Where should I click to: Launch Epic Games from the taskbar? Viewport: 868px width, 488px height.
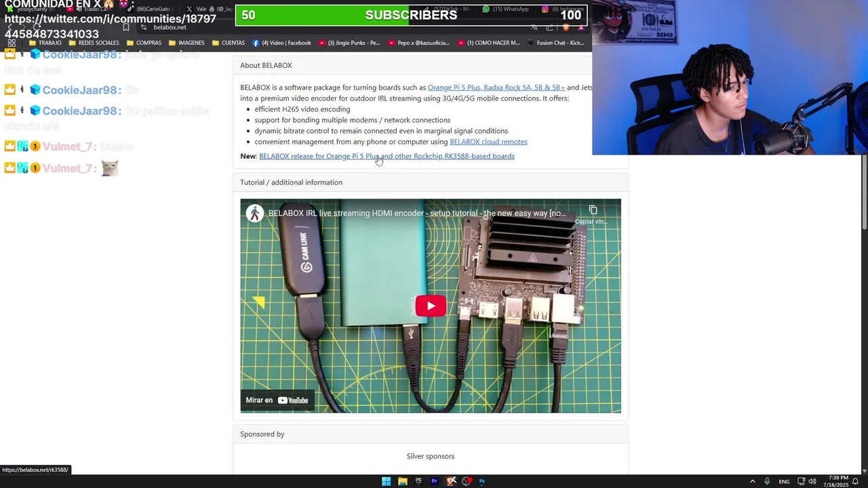(x=418, y=481)
